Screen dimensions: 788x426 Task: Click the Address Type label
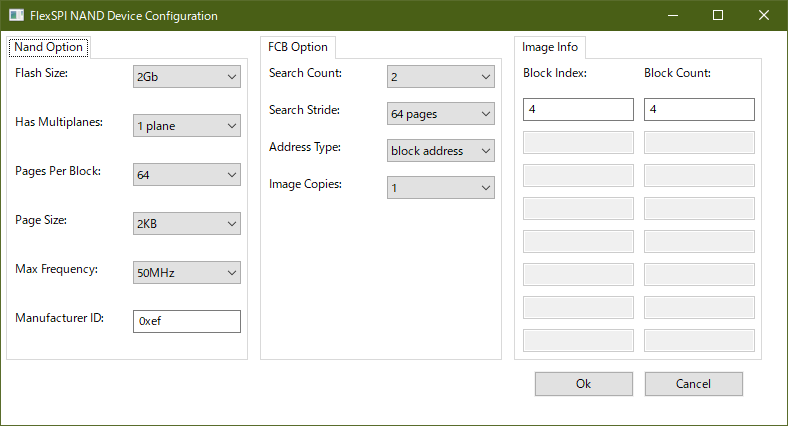click(x=305, y=147)
